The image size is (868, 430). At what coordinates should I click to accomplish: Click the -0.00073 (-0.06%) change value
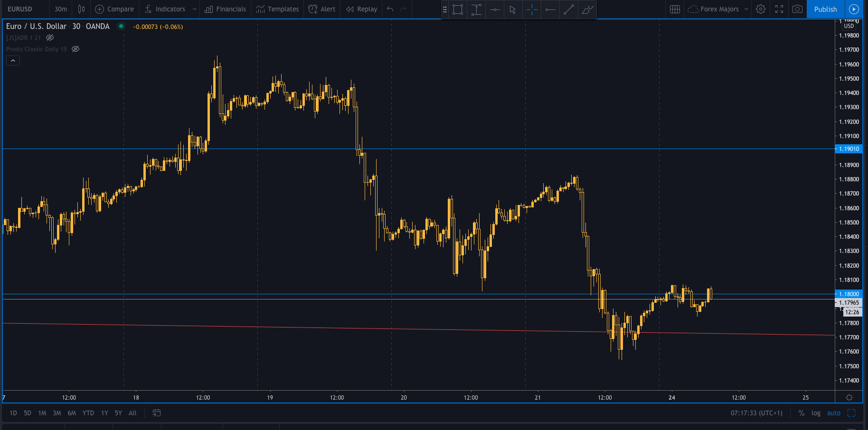158,27
